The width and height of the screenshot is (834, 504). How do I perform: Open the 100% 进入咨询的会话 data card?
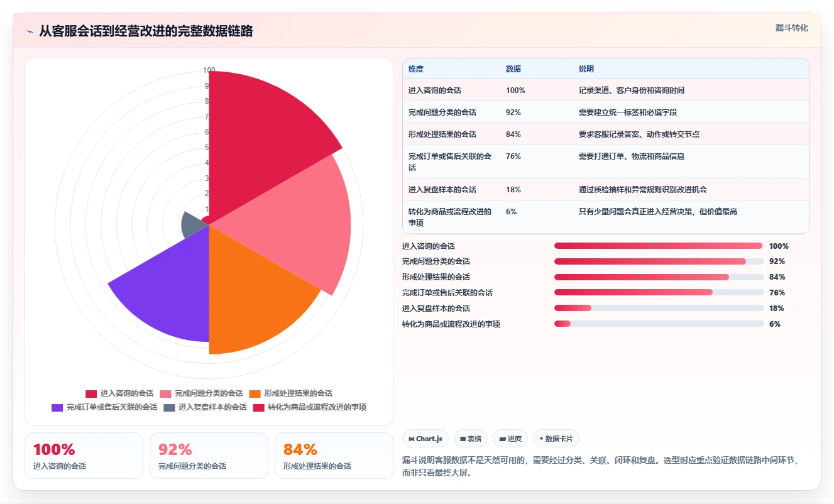point(84,456)
